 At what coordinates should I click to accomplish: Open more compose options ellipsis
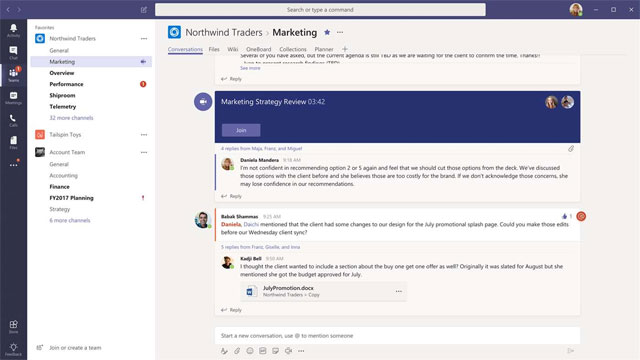tap(301, 351)
